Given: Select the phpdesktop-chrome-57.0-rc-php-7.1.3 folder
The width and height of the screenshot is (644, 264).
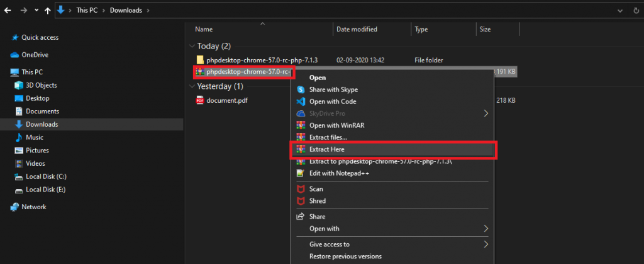Looking at the screenshot, I should (x=262, y=60).
